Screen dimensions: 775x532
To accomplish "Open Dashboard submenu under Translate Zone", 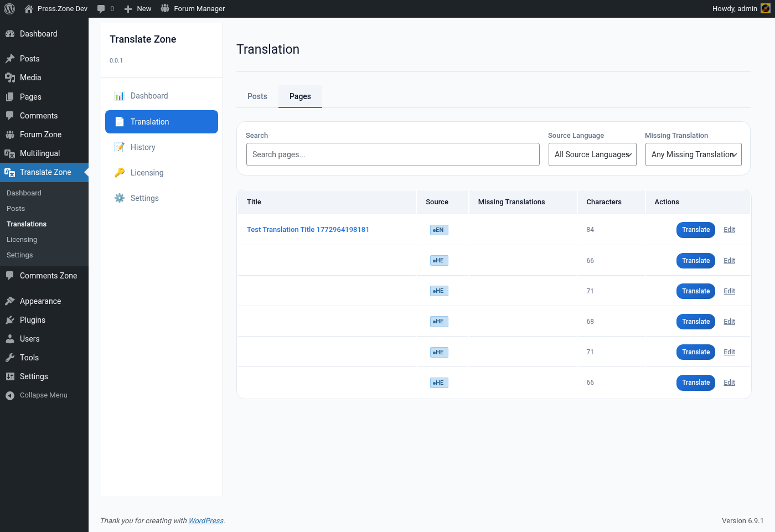I will pyautogui.click(x=24, y=193).
